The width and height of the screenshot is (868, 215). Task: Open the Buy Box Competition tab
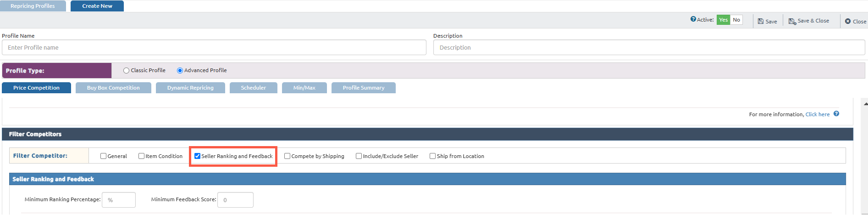pos(113,88)
